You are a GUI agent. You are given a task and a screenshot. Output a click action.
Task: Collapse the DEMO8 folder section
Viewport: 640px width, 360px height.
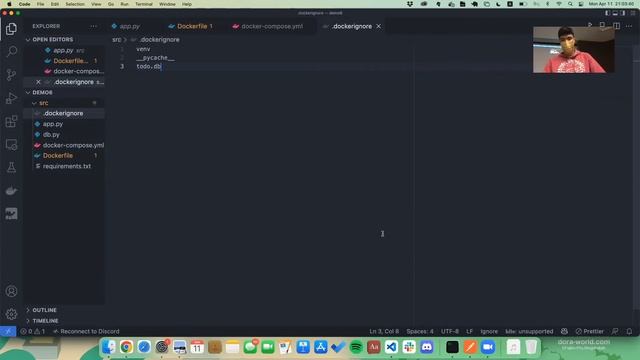[42, 93]
